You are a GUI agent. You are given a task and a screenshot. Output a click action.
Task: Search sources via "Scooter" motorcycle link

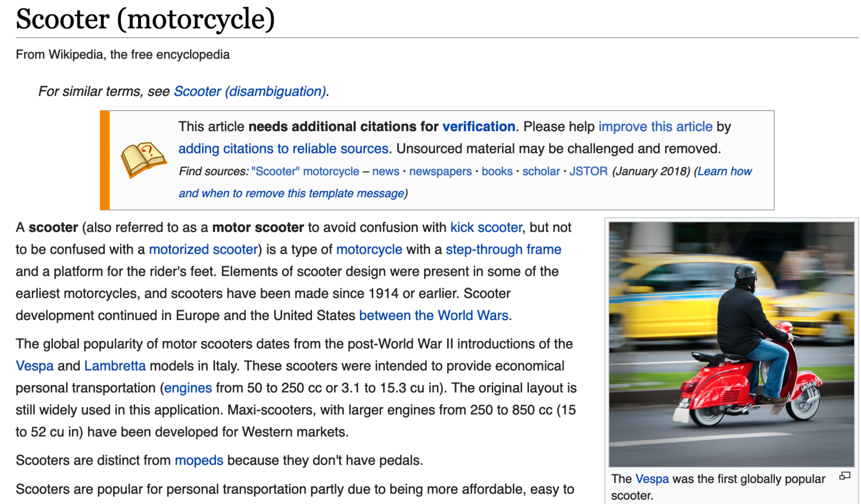(305, 171)
